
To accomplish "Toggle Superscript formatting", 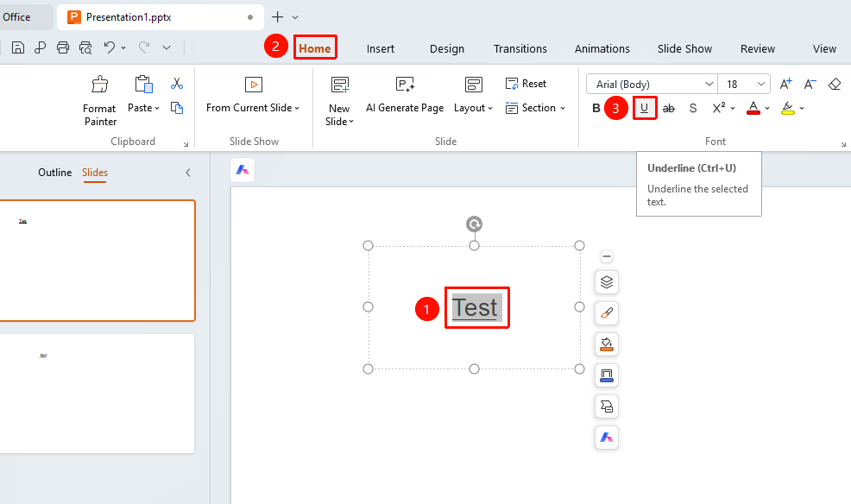I will 719,108.
